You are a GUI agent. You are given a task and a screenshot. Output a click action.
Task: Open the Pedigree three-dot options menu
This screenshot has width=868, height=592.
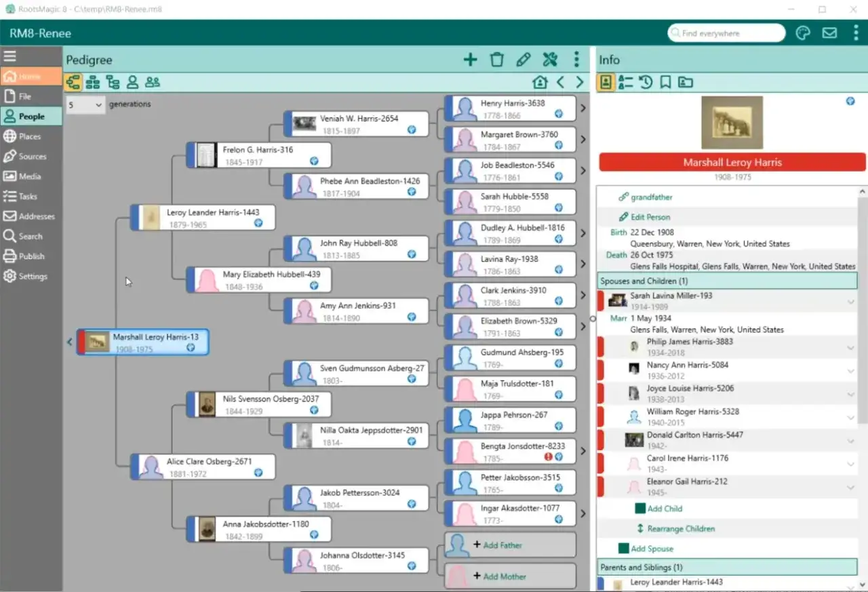(x=576, y=60)
